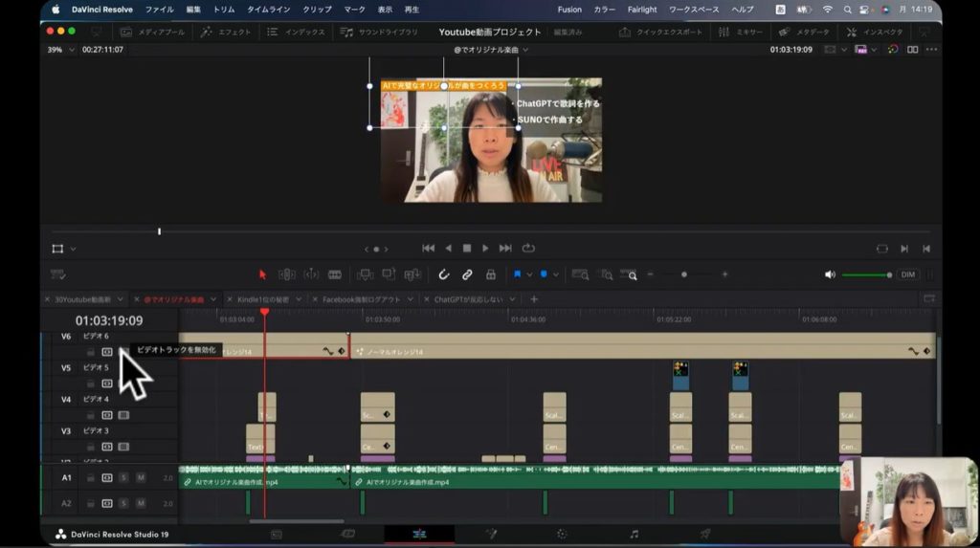The image size is (980, 548).
Task: Toggle the Linked Selection chain icon
Action: 467,274
